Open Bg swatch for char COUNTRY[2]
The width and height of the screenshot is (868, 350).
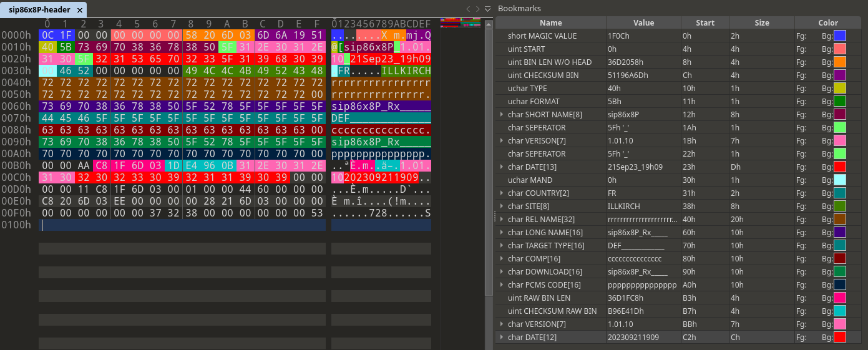tap(840, 193)
